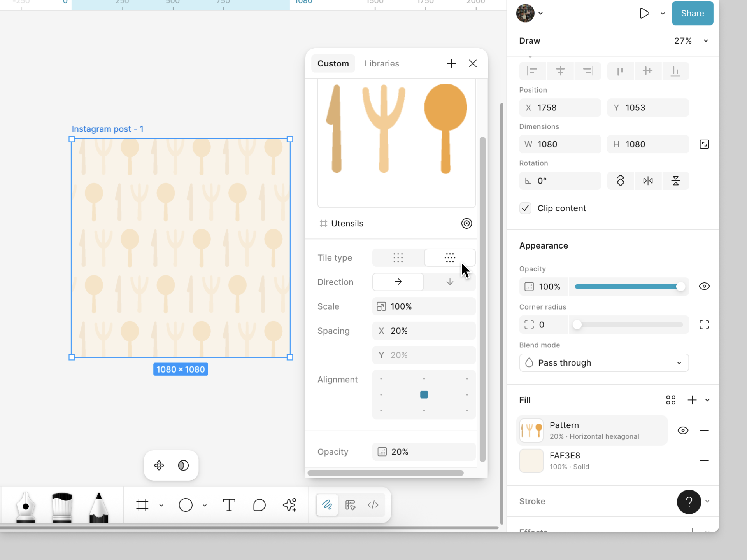Screen dimensions: 747x560
Task: Switch to the Libraries tab
Action: coord(382,63)
